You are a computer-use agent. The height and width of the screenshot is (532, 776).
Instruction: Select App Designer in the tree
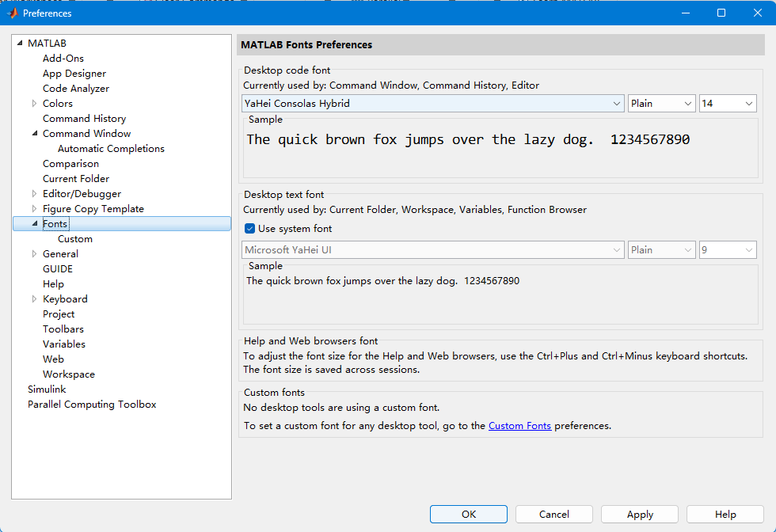[x=74, y=74]
